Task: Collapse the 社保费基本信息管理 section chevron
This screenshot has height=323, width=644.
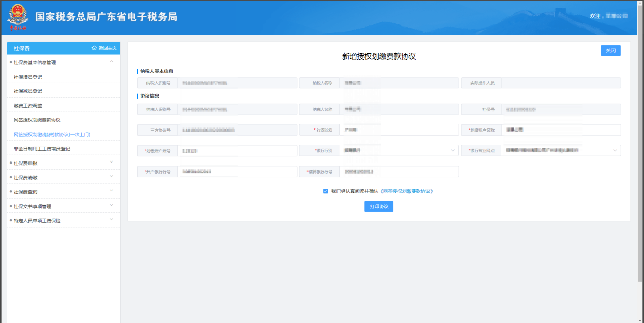Action: pyautogui.click(x=111, y=62)
